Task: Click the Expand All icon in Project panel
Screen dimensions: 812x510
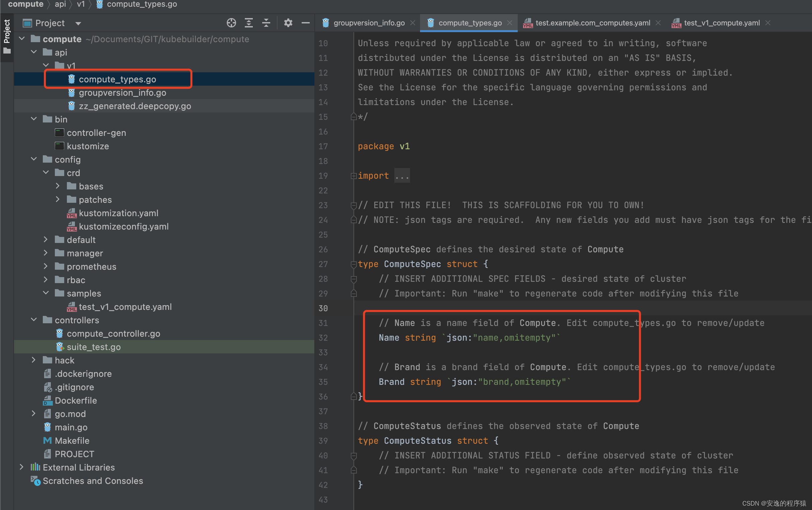Action: pos(249,23)
